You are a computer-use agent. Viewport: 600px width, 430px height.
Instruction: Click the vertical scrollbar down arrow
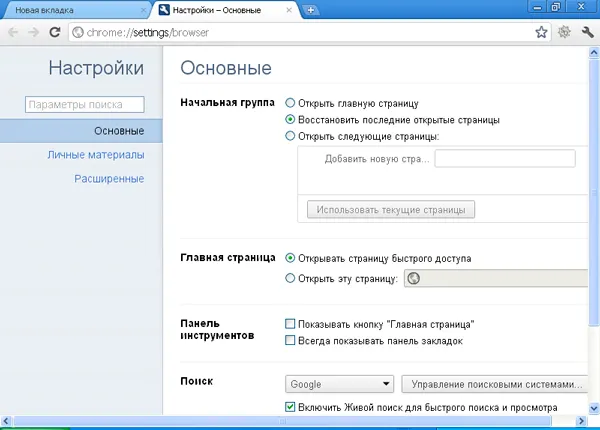click(x=594, y=408)
